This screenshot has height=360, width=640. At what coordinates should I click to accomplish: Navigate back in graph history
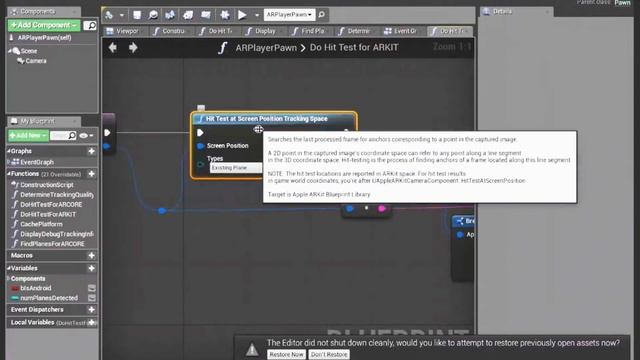pos(113,48)
